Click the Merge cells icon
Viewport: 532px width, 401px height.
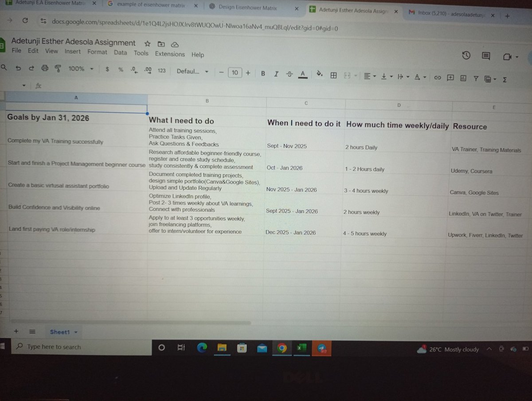point(348,76)
